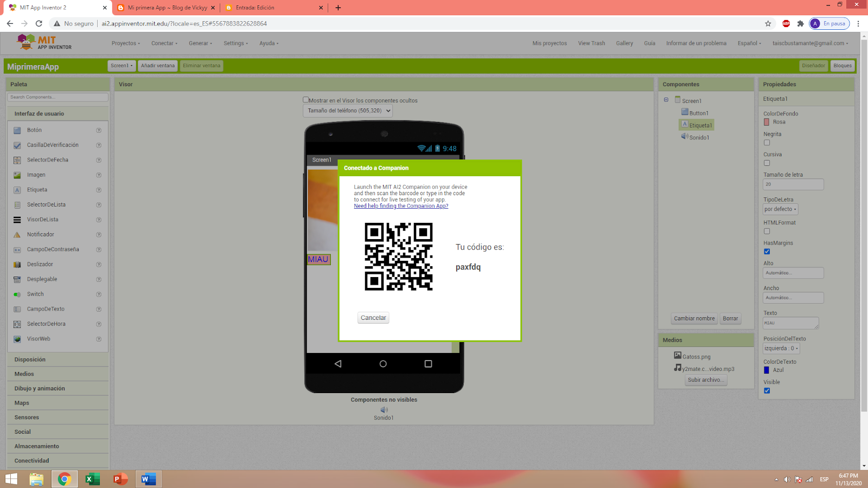
Task: Uncheck the Visible checkbox
Action: click(x=767, y=390)
